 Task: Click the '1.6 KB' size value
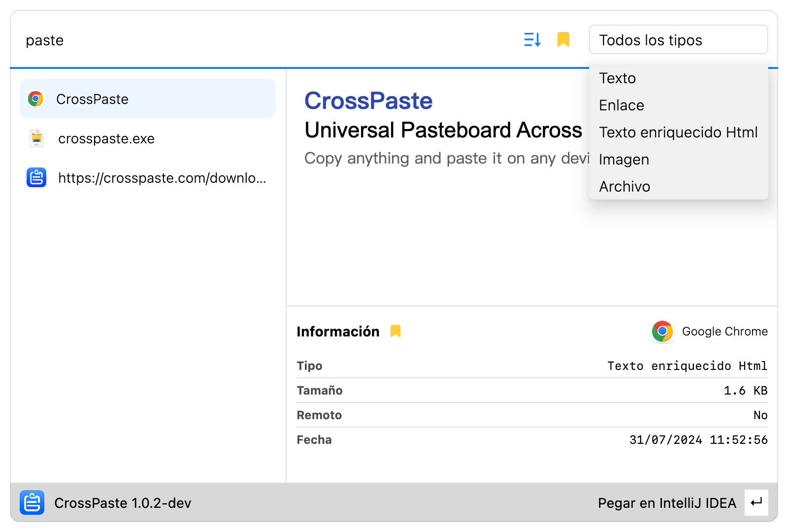coord(746,391)
